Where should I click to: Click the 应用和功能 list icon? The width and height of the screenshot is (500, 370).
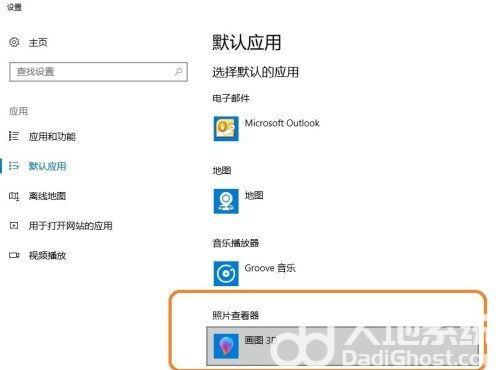(14, 136)
